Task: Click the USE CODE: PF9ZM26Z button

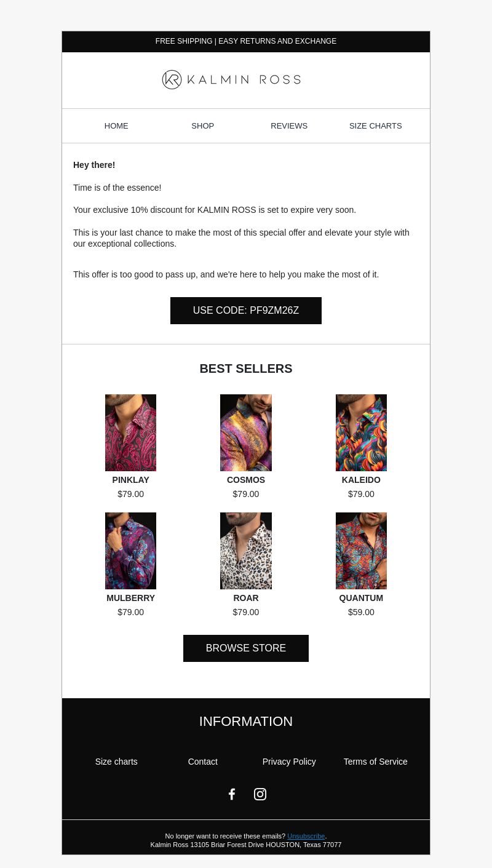Action: (246, 311)
